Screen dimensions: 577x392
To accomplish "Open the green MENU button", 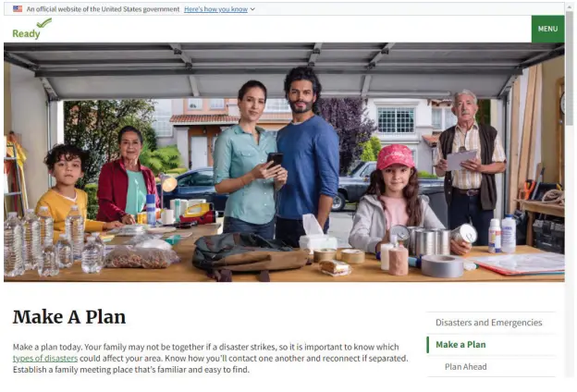I will click(x=547, y=29).
